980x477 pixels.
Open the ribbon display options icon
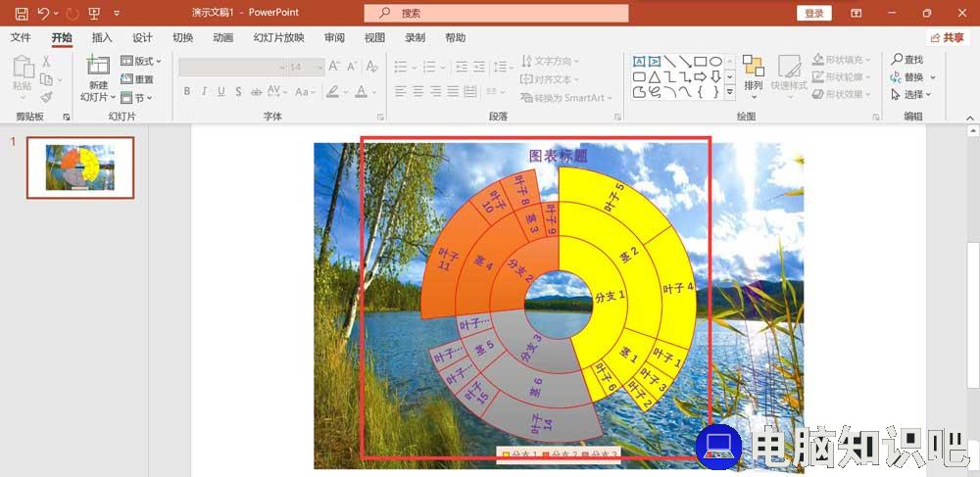pos(857,13)
